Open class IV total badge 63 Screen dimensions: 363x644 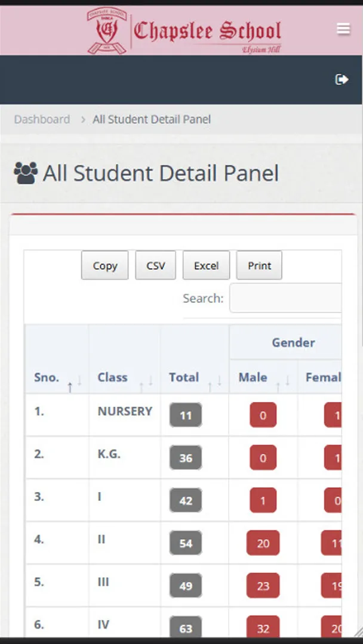[186, 627]
